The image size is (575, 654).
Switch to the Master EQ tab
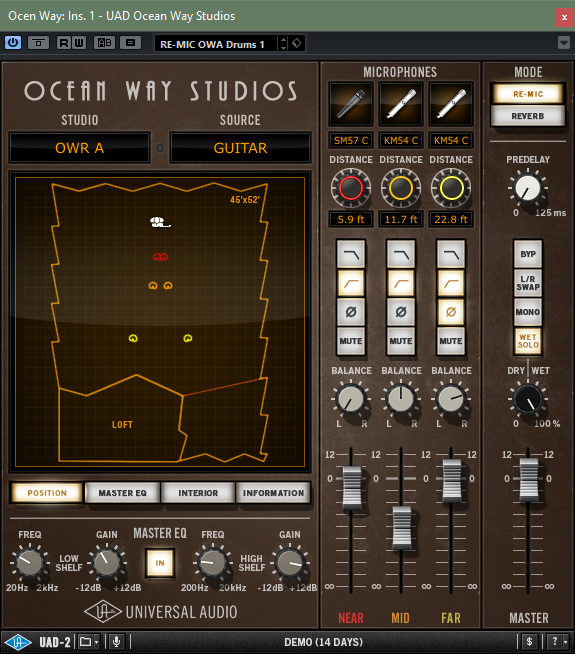point(123,493)
